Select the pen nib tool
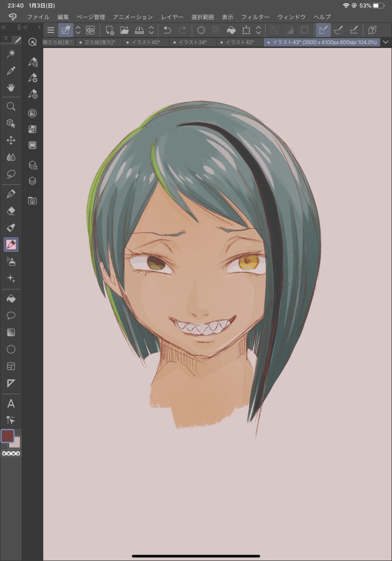The width and height of the screenshot is (392, 561). [11, 194]
